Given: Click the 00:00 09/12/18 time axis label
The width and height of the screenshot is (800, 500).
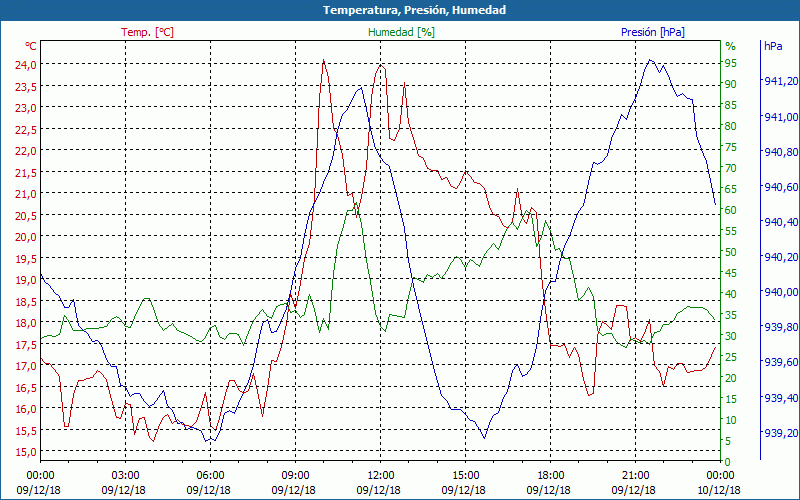Looking at the screenshot, I should (39, 483).
